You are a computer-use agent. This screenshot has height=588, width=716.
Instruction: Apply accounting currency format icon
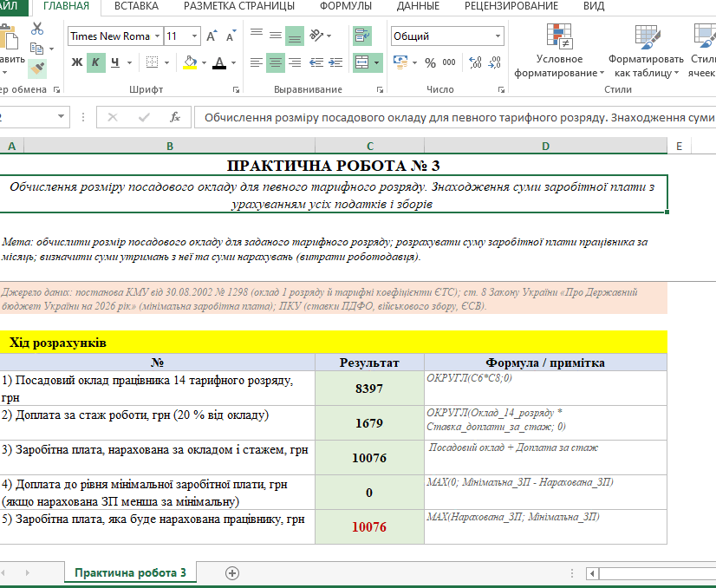[x=400, y=62]
